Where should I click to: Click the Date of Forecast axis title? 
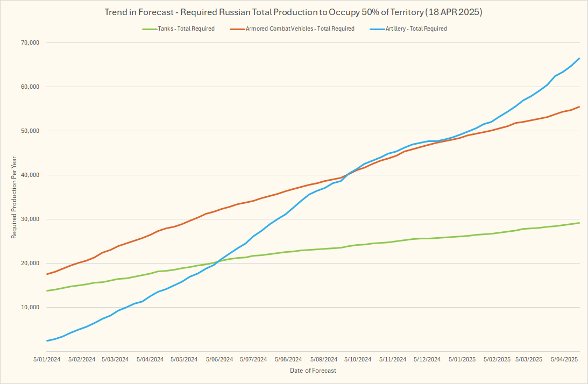point(313,371)
